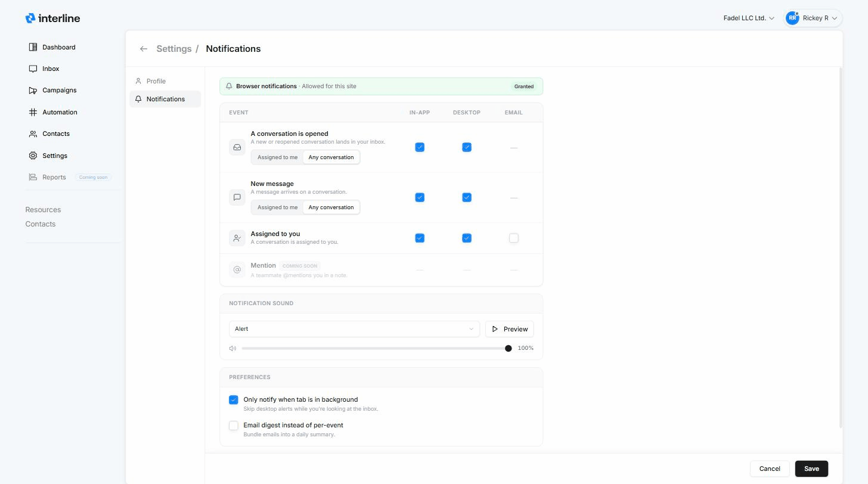Click the IN-APP column header
This screenshot has width=868, height=484.
420,113
